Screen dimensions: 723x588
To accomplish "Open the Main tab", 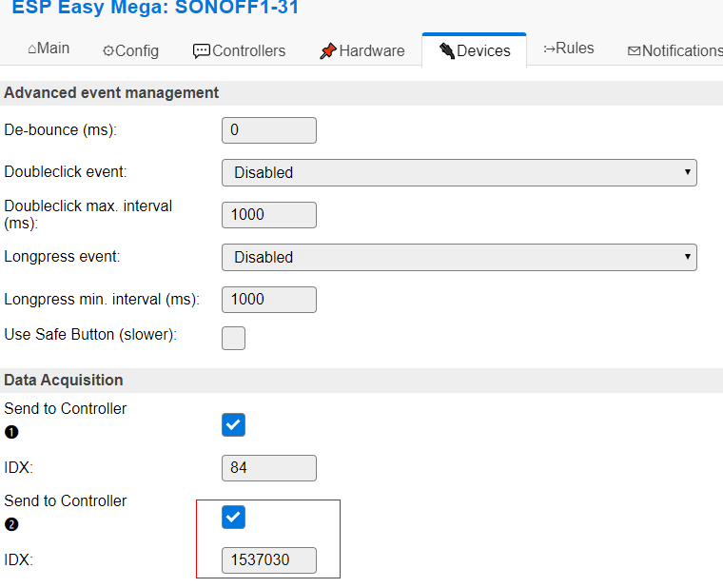I will [x=49, y=49].
